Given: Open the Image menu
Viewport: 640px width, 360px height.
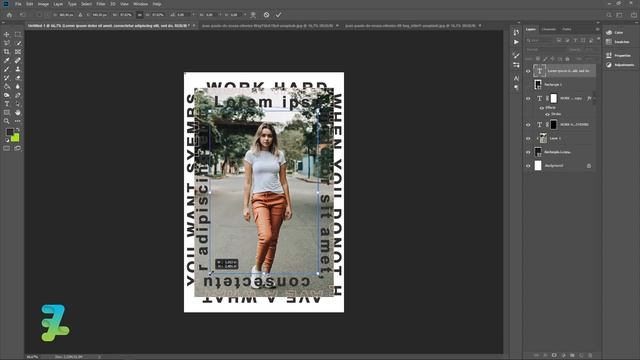Looking at the screenshot, I should (43, 4).
